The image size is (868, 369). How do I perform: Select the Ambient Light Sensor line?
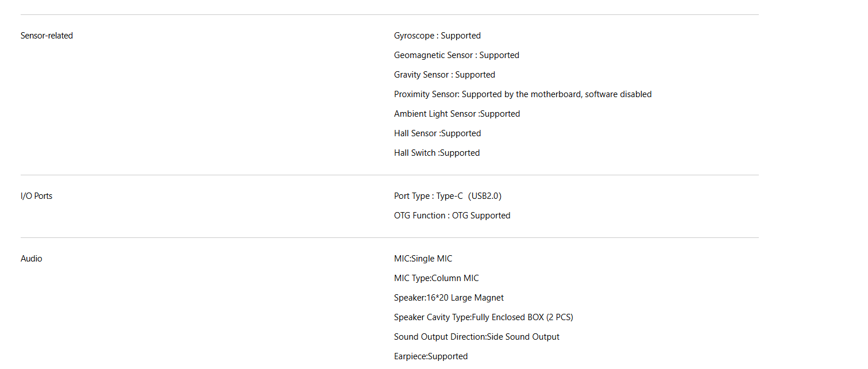click(x=457, y=114)
